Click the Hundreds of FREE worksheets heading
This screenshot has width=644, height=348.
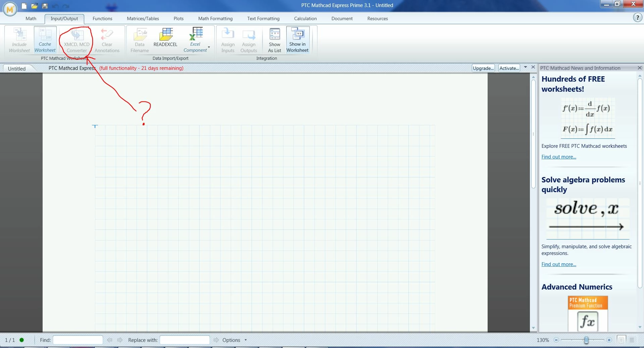click(573, 84)
